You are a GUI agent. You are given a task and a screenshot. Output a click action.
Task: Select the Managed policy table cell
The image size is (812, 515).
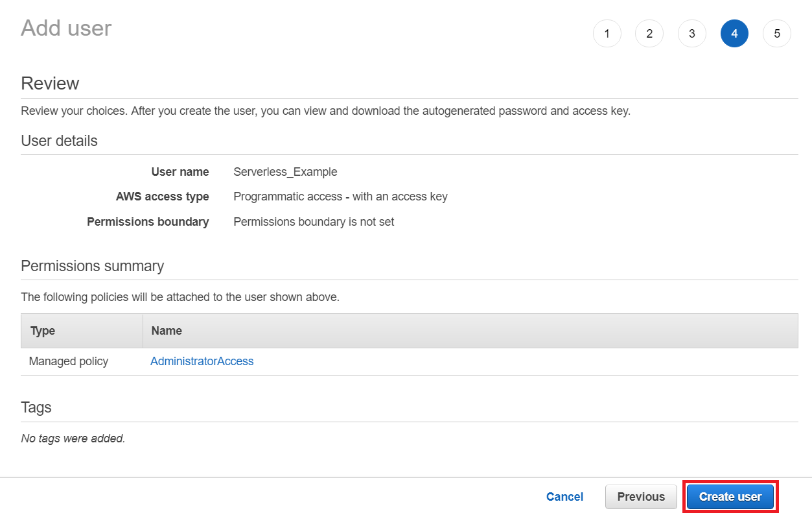point(69,361)
